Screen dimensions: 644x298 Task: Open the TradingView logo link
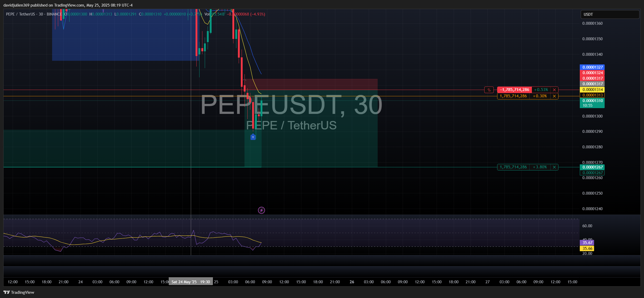click(19, 292)
